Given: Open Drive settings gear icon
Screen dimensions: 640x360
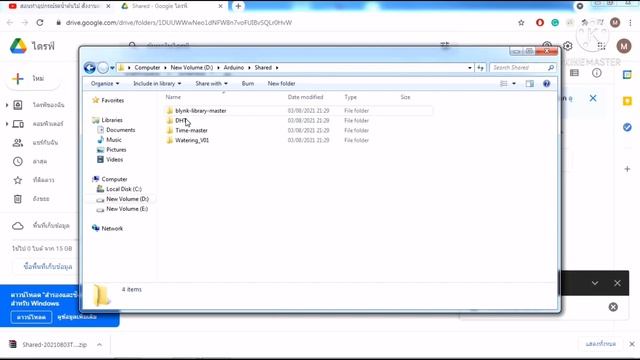Looking at the screenshot, I should (567, 46).
